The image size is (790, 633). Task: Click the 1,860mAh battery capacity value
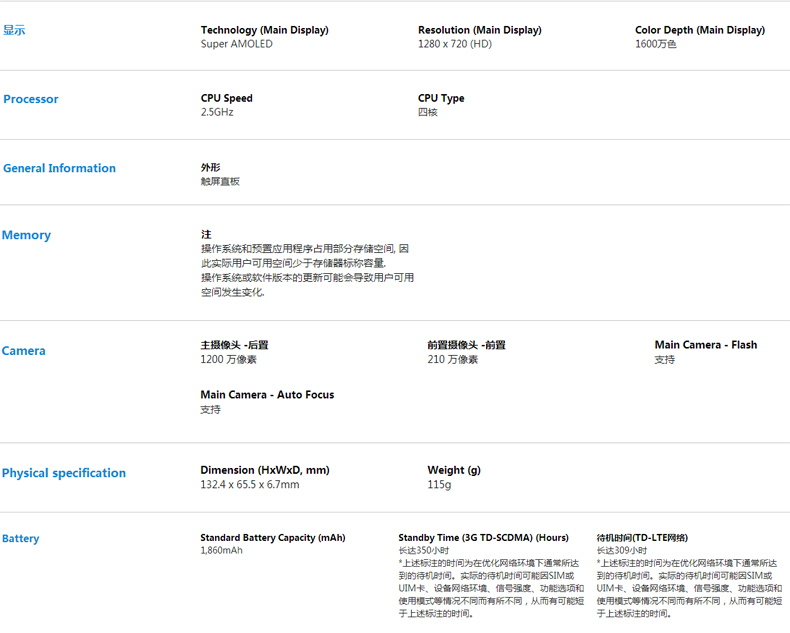click(221, 550)
